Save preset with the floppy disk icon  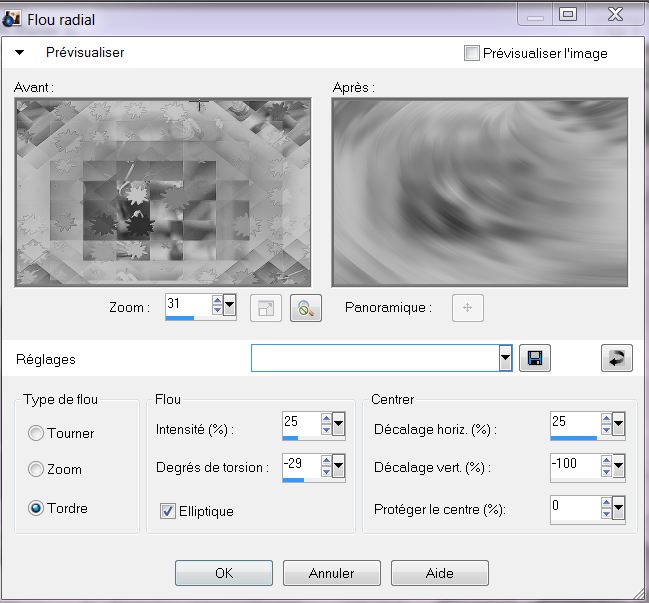535,358
